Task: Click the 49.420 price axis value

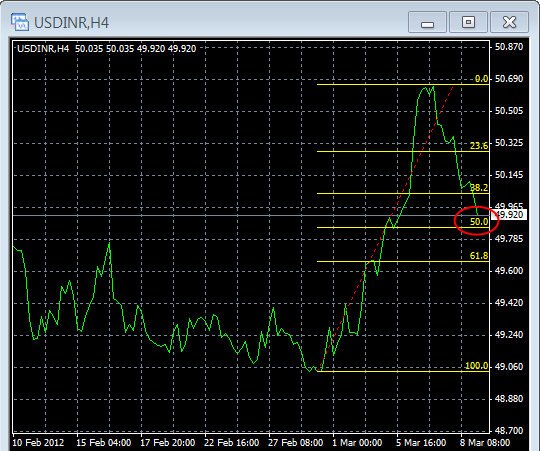Action: [x=509, y=303]
